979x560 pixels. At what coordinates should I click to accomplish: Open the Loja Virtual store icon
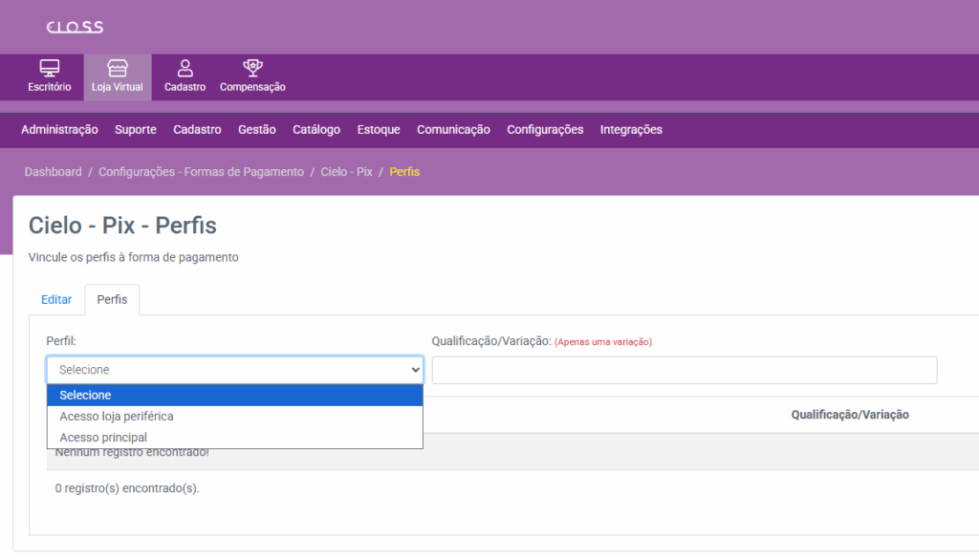tap(118, 69)
